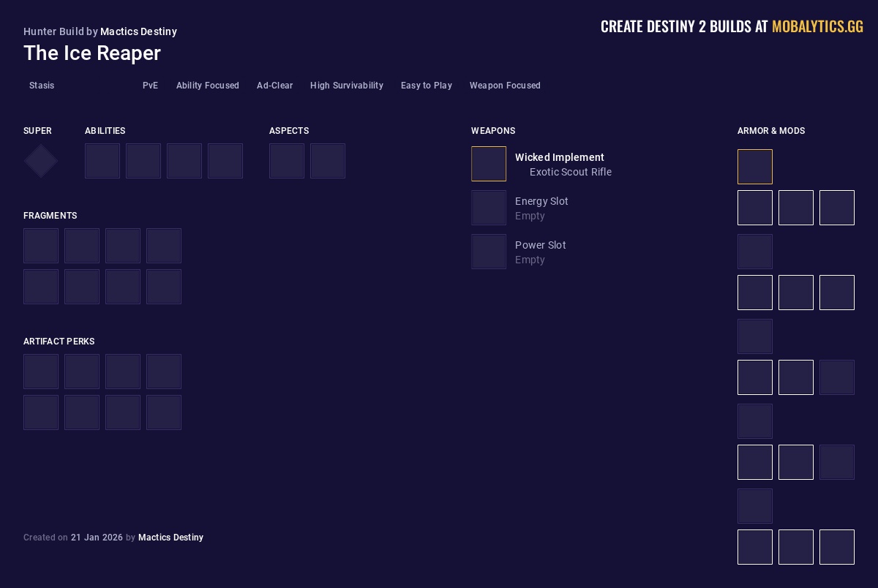Screen dimensions: 878x588
Task: Click the first Fragments slot in top row
Action: pos(41,246)
